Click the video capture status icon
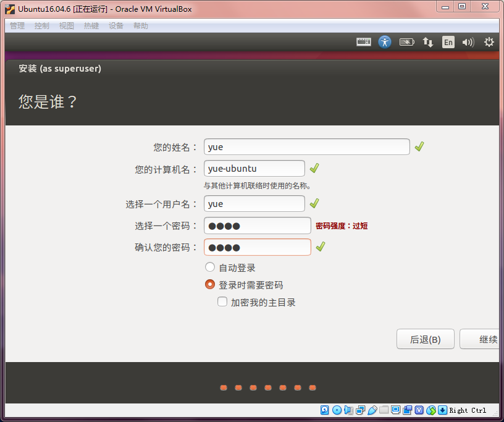 pos(408,410)
